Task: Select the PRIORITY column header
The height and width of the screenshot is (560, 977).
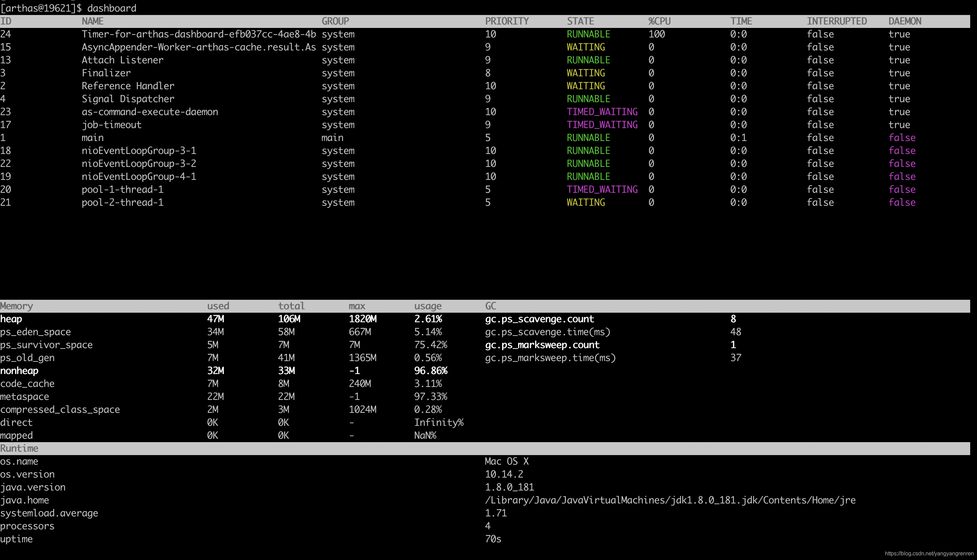Action: (507, 21)
